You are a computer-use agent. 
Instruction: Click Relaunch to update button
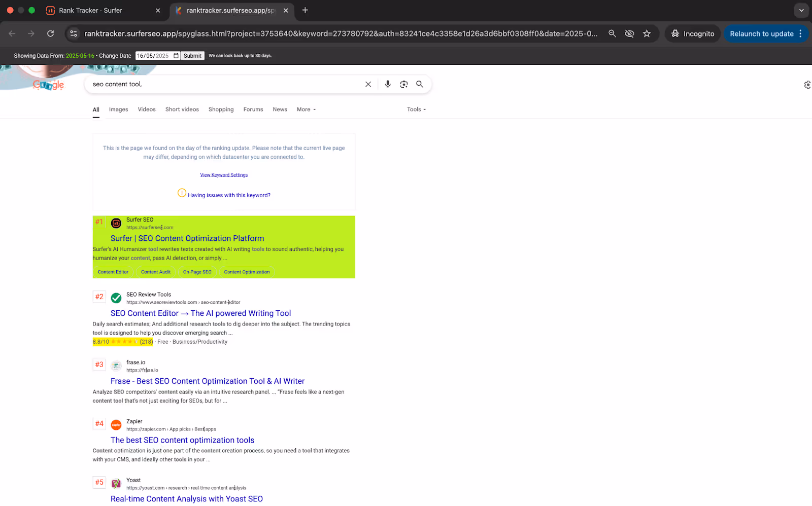[761, 33]
